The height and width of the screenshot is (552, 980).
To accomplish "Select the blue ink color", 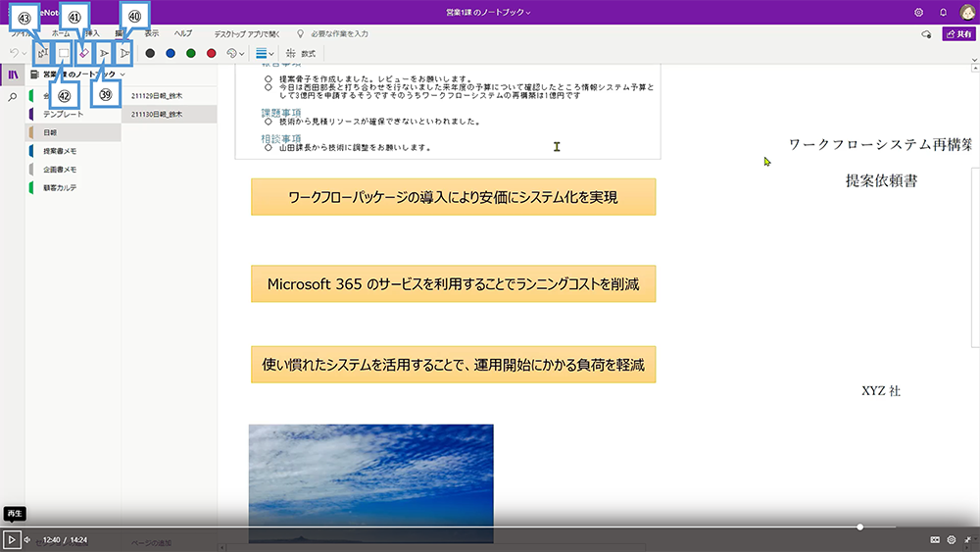I will click(x=171, y=53).
